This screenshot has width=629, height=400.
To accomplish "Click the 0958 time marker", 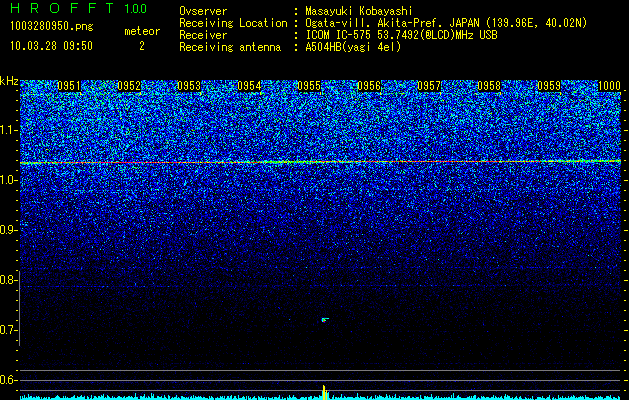I will 489,86.
